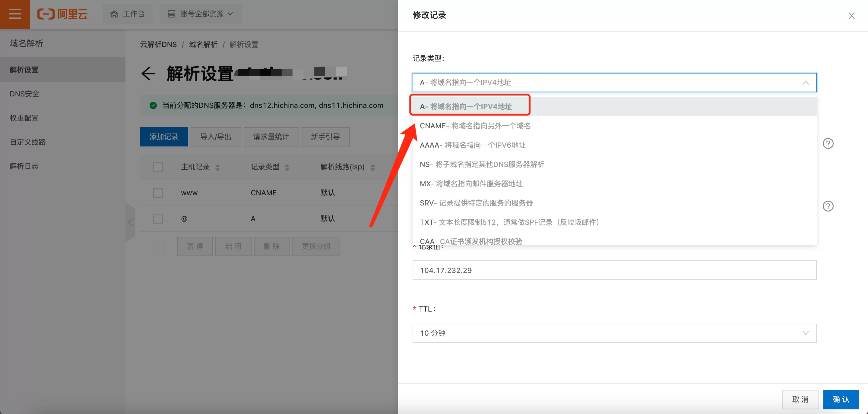The image size is (868, 414).
Task: Close the 修改记录 panel
Action: 851,16
